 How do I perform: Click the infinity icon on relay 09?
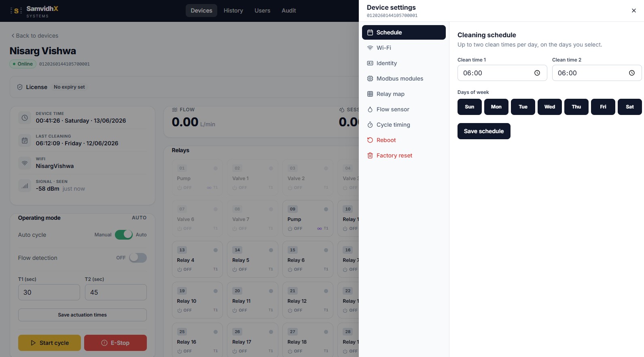coord(320,229)
